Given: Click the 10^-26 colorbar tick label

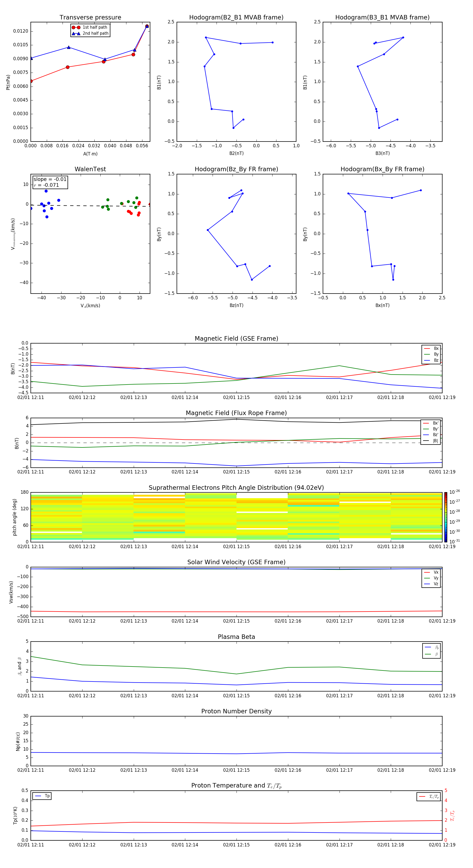Looking at the screenshot, I should tap(455, 492).
